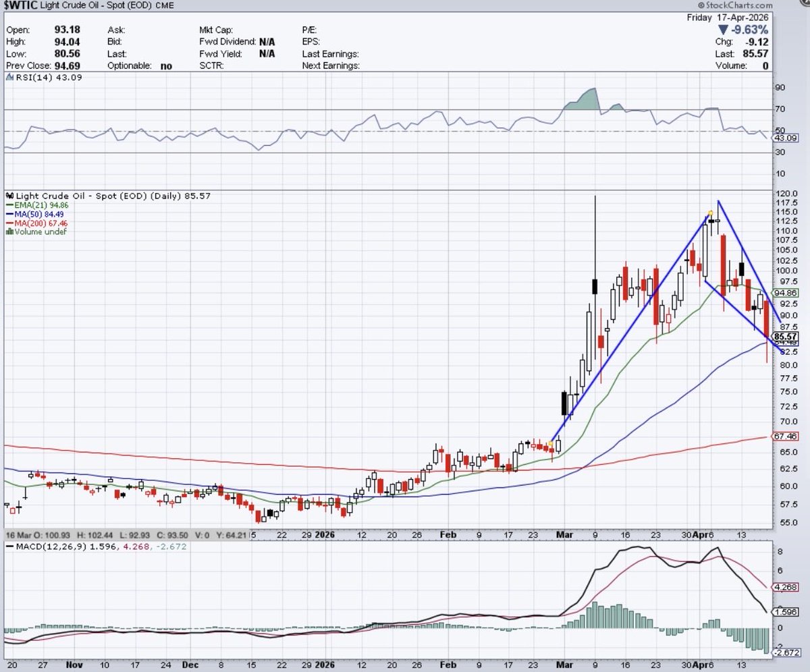This screenshot has height=672, width=810.
Task: Click the Fwd Yield N/A value
Action: point(267,54)
